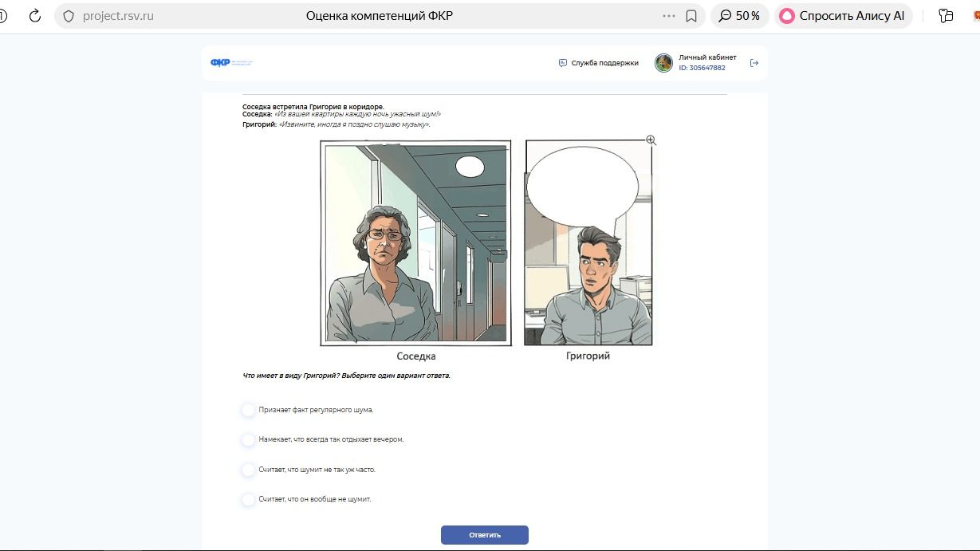Select "Считает, что шумит не так уж часто"
The width and height of the screenshot is (980, 551).
pos(309,470)
